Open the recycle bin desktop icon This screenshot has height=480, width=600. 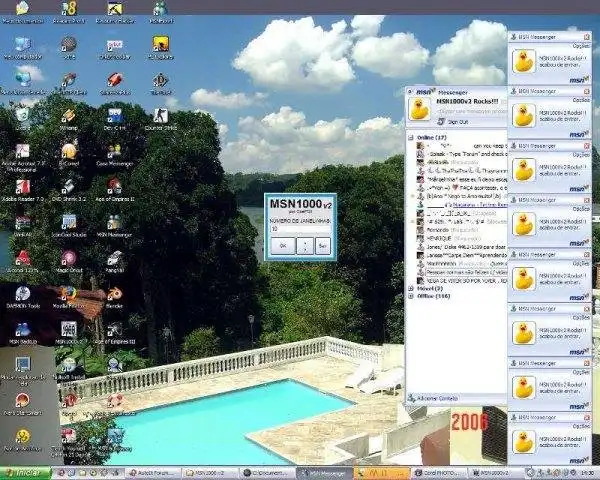coord(23,117)
